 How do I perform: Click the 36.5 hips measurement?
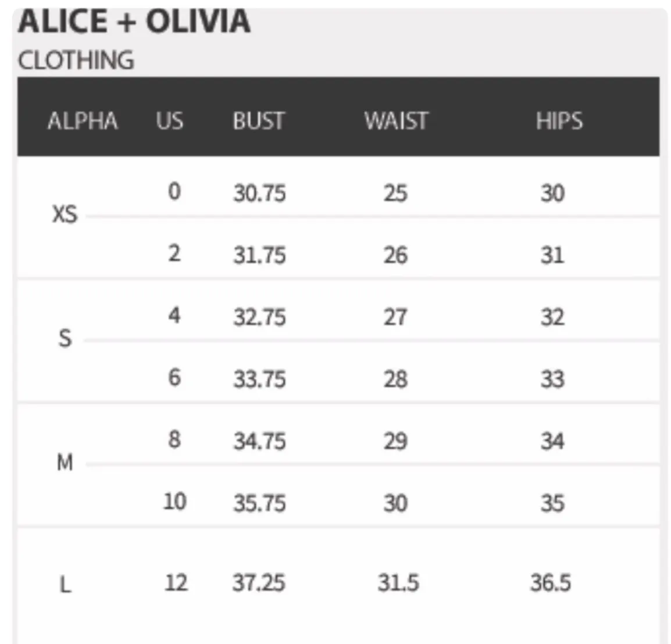pyautogui.click(x=551, y=582)
